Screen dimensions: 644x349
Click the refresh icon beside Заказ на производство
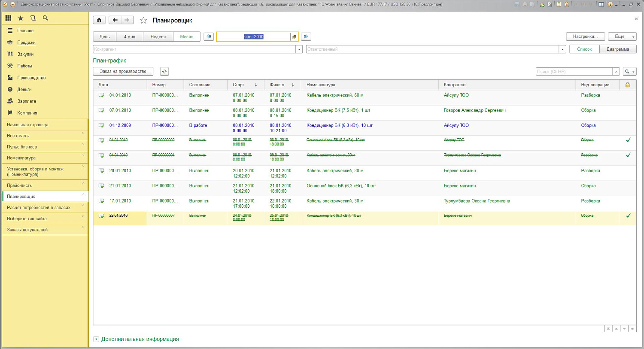tap(164, 72)
